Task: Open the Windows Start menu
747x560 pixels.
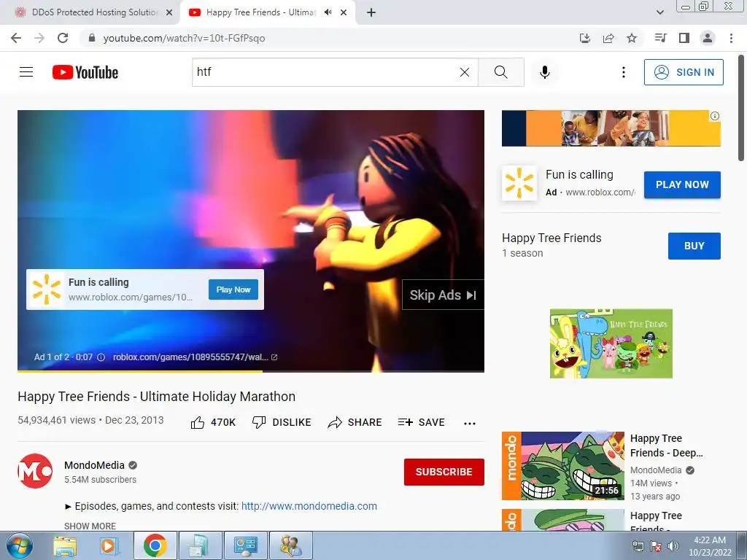Action: pyautogui.click(x=19, y=545)
